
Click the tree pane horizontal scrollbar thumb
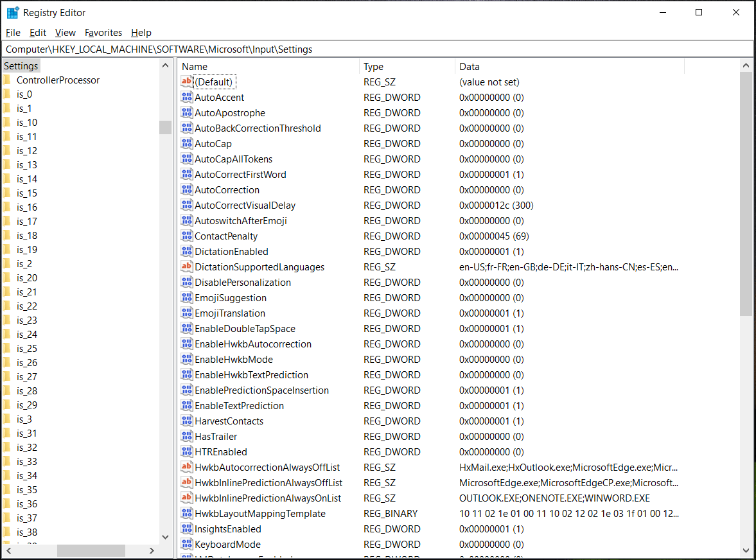pyautogui.click(x=91, y=550)
